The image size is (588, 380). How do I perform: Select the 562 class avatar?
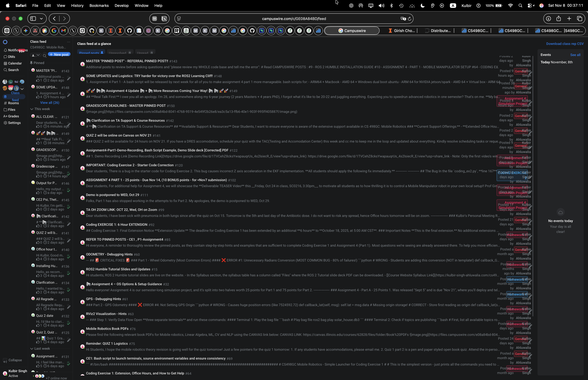coord(16,82)
